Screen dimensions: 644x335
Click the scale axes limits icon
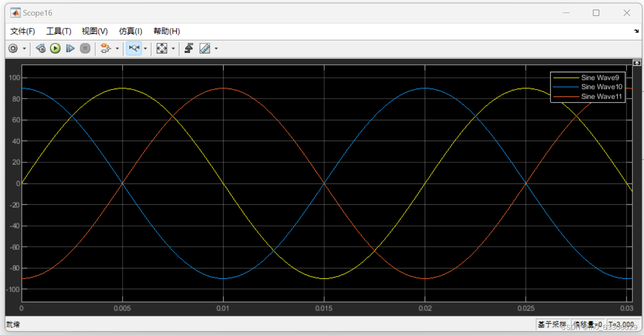point(162,48)
